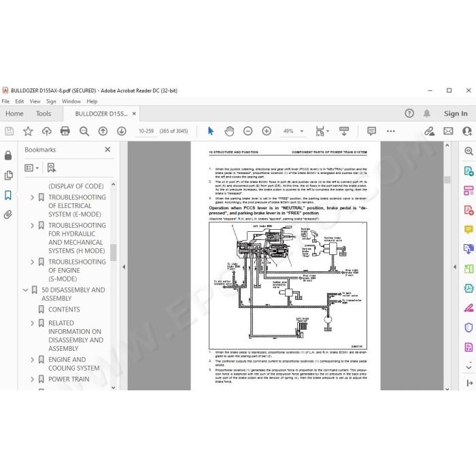
Task: Expand Troubleshooting of Electrical System bookmark
Action: coord(32,197)
